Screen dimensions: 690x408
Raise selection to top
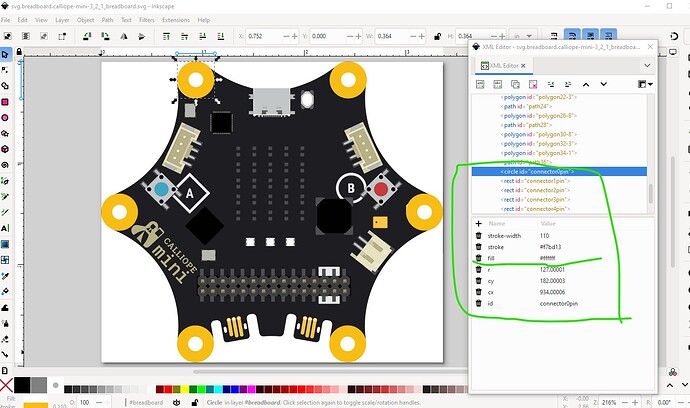[166, 36]
